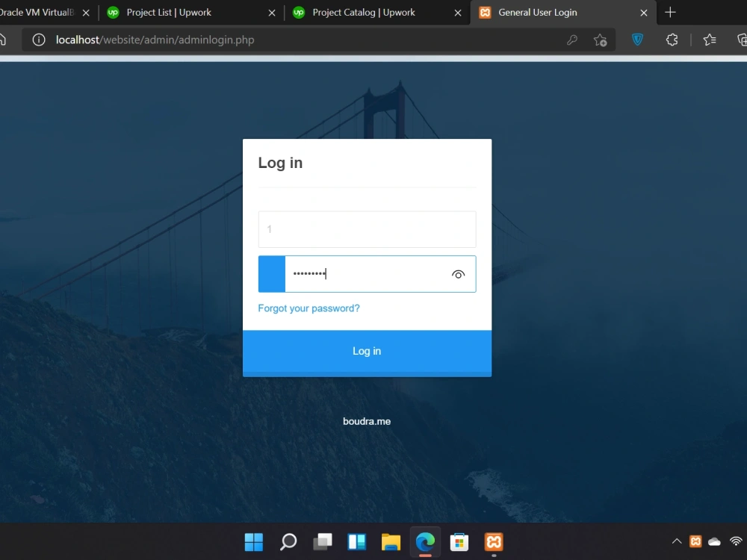Open Microsoft Store from taskbar
Viewport: 747px width, 560px height.
(459, 542)
